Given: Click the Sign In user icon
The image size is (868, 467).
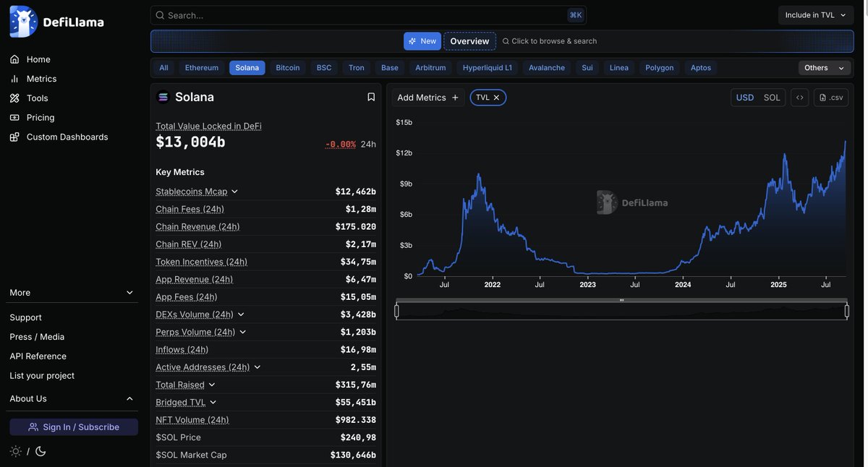Looking at the screenshot, I should pos(33,427).
